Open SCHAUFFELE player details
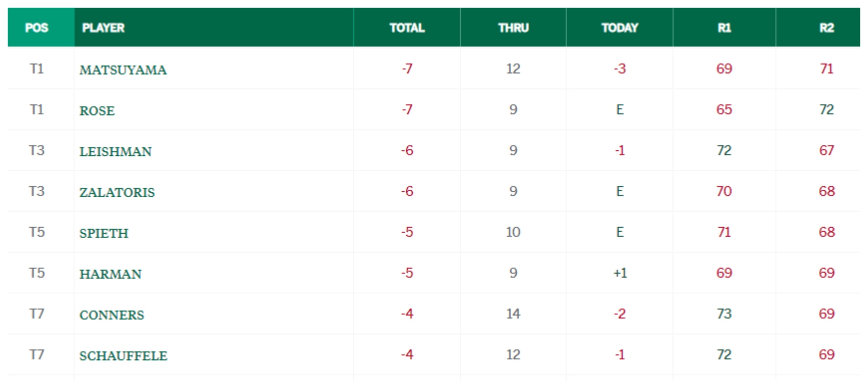Image resolution: width=868 pixels, height=389 pixels. coord(123,356)
